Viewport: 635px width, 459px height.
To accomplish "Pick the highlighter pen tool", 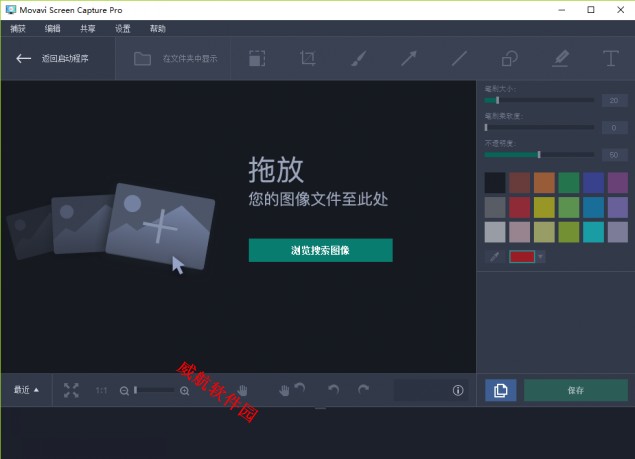I will click(x=560, y=58).
